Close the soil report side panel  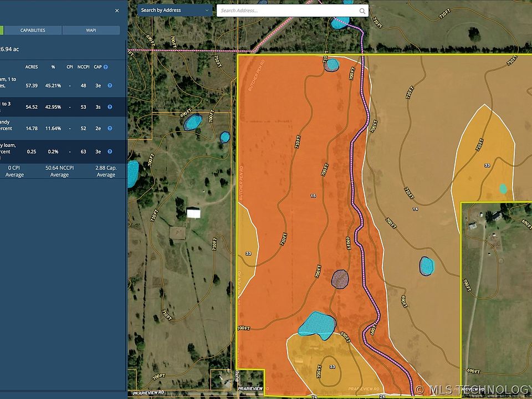click(117, 11)
